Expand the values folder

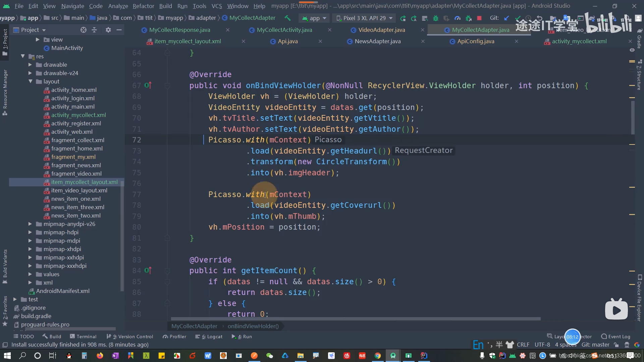point(30,274)
